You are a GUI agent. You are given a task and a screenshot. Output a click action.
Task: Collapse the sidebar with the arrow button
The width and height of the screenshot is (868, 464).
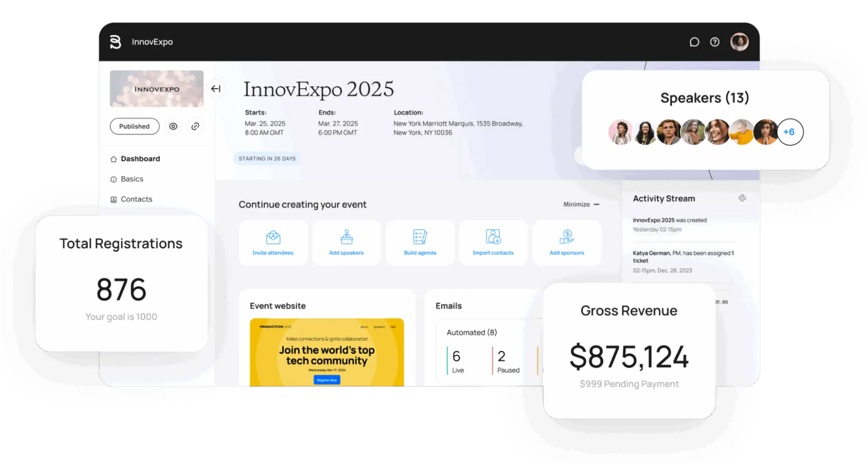(216, 89)
